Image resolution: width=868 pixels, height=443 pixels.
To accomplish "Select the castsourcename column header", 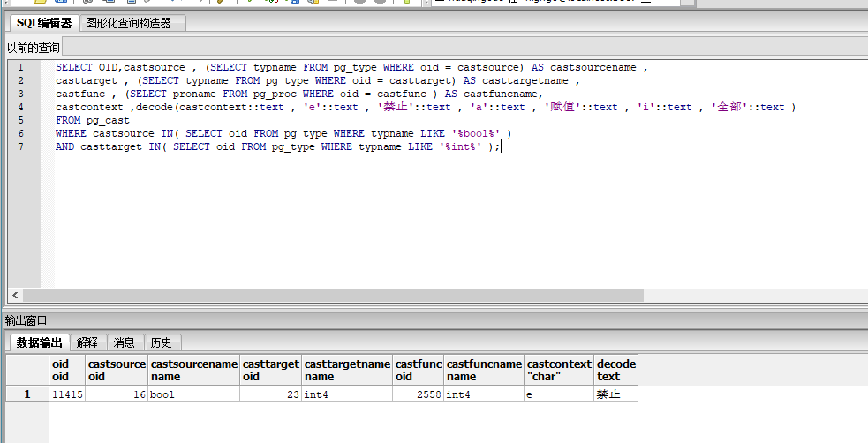I will point(193,370).
